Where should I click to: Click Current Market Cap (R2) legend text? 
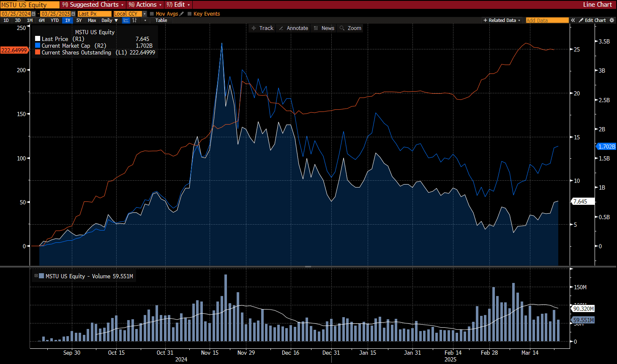pos(74,46)
